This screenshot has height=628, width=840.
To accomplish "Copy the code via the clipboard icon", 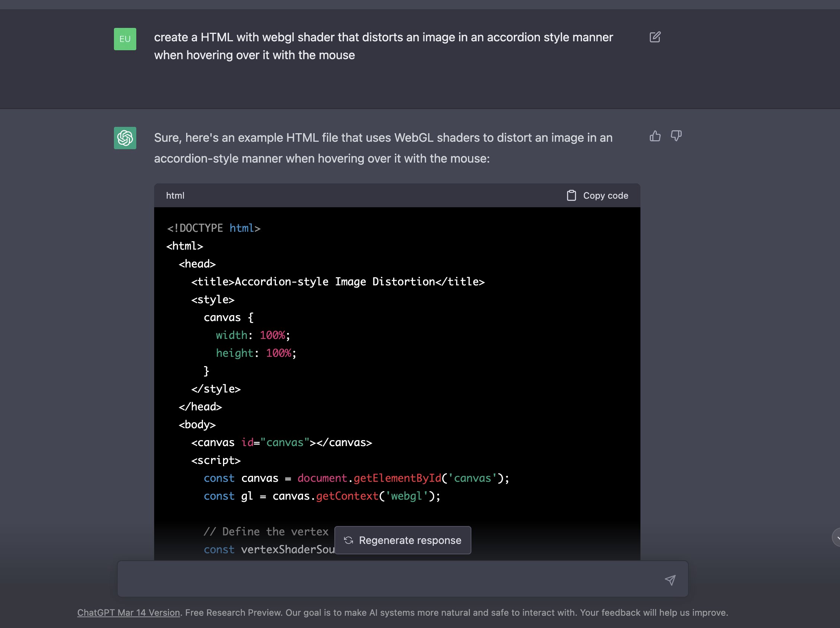I will [572, 195].
